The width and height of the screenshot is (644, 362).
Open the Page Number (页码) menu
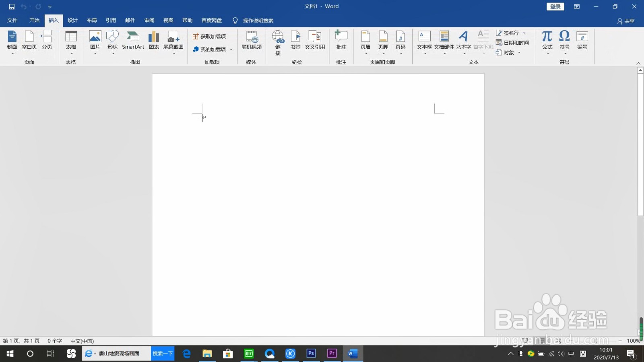[x=400, y=42]
